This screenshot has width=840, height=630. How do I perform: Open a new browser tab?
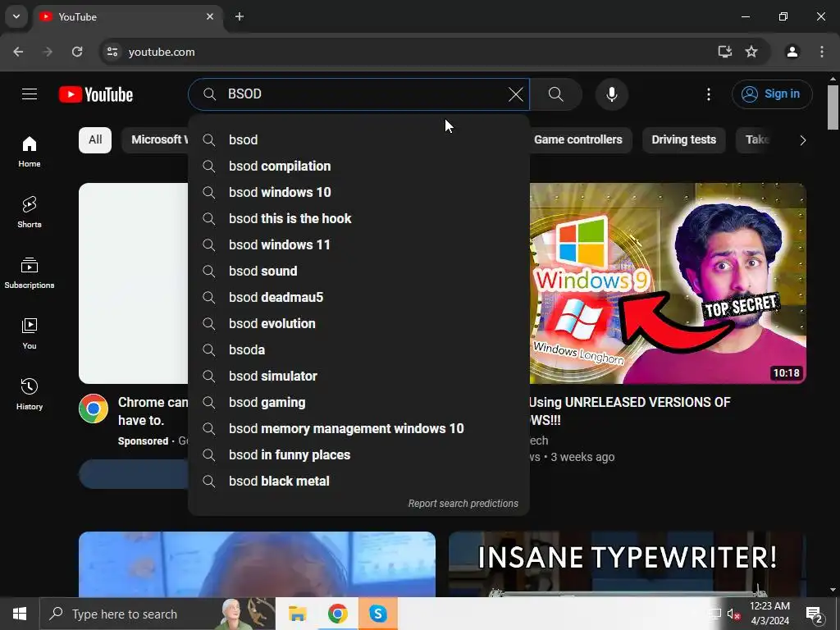pyautogui.click(x=240, y=16)
